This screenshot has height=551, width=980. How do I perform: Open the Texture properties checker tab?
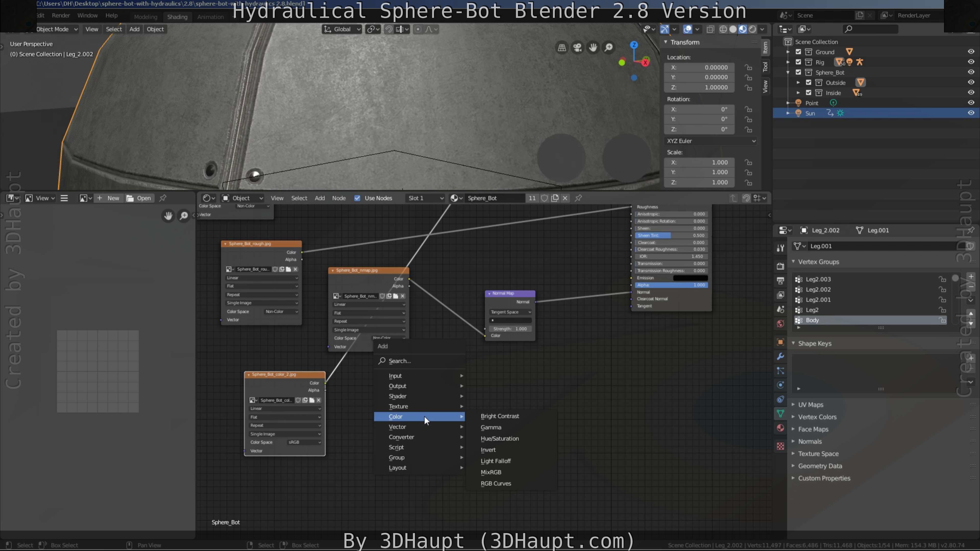pos(780,446)
